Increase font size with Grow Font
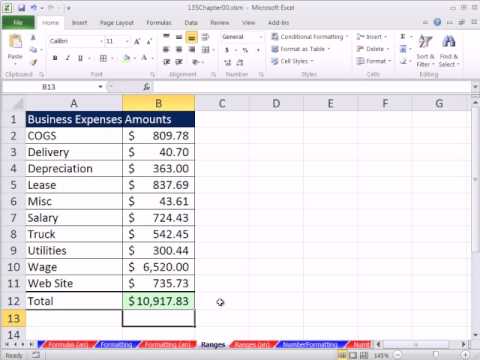The height and width of the screenshot is (360, 480). coord(137,41)
